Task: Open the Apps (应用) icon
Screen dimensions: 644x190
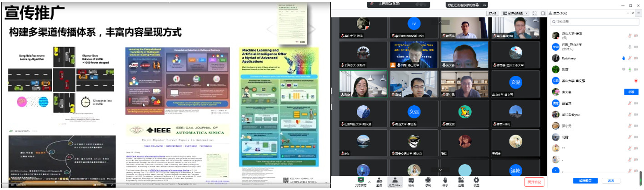Action: 460,181
